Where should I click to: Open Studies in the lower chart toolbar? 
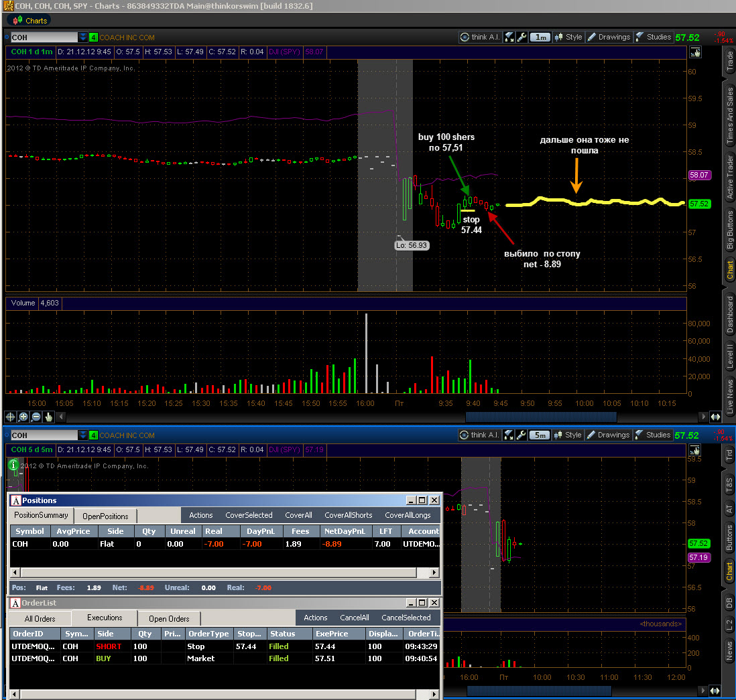pos(653,435)
